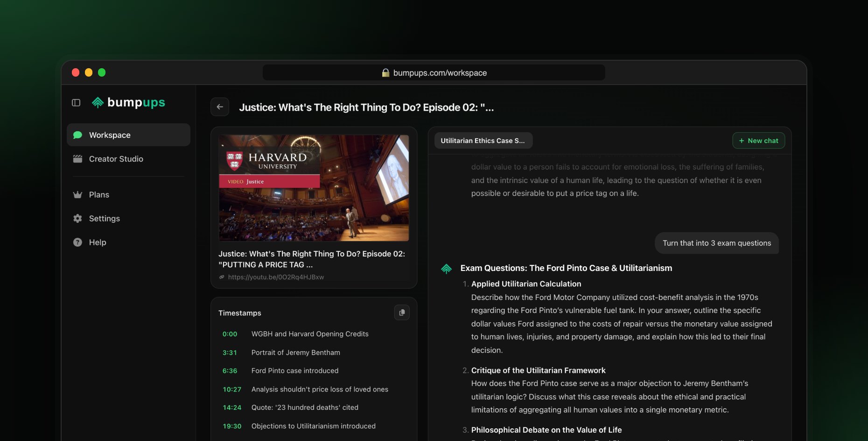Click 'Critique of the Utilitarian Framework' heading
The image size is (868, 441).
(x=539, y=370)
